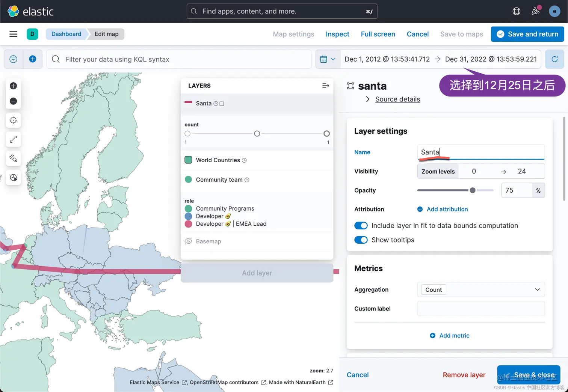568x392 pixels.
Task: Collapse the layers panel
Action: (x=326, y=86)
